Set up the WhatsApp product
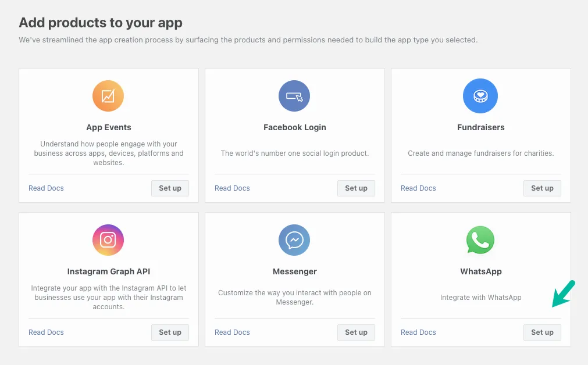Viewport: 588px width, 365px height. click(x=541, y=332)
